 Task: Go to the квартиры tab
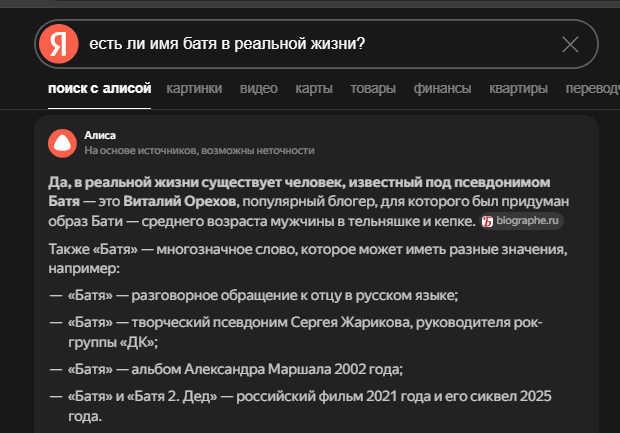point(518,88)
